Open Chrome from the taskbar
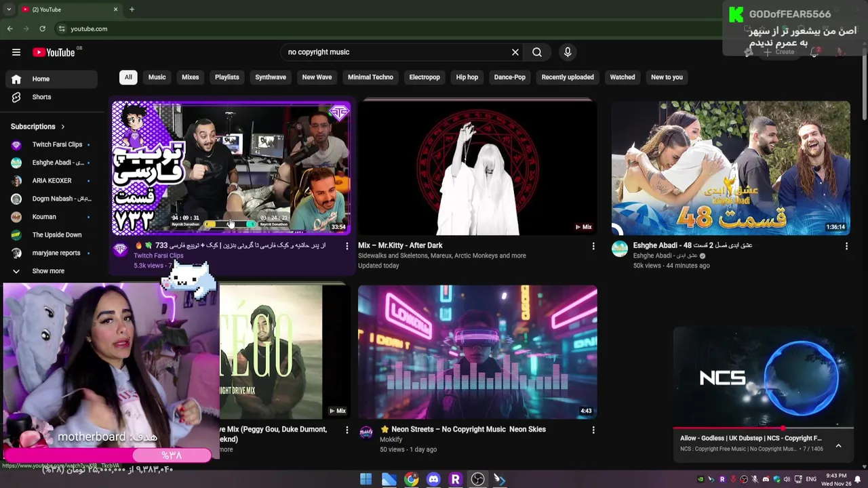The height and width of the screenshot is (488, 868). (x=411, y=479)
